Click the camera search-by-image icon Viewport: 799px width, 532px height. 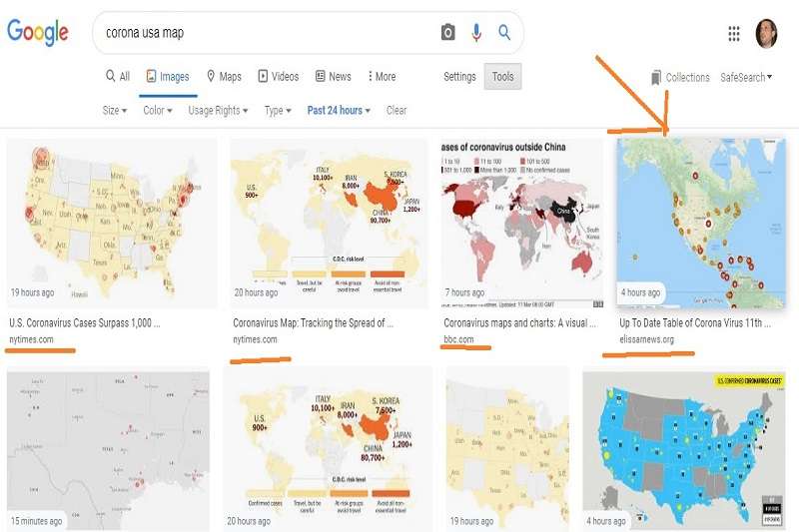(x=447, y=33)
